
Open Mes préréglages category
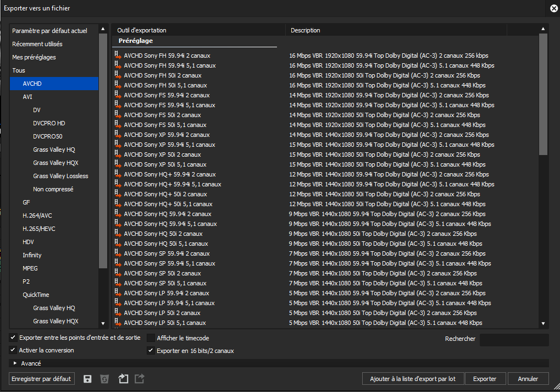[54, 57]
